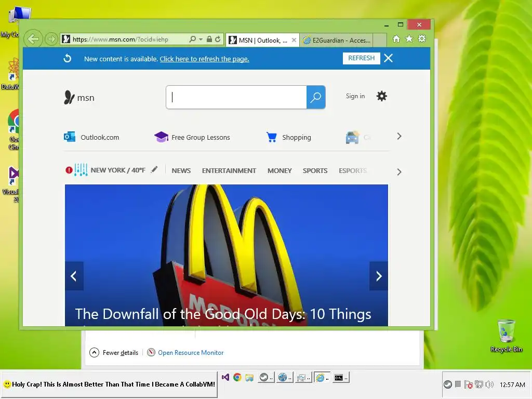
Task: Open the Shopping shortcut
Action: (x=288, y=137)
